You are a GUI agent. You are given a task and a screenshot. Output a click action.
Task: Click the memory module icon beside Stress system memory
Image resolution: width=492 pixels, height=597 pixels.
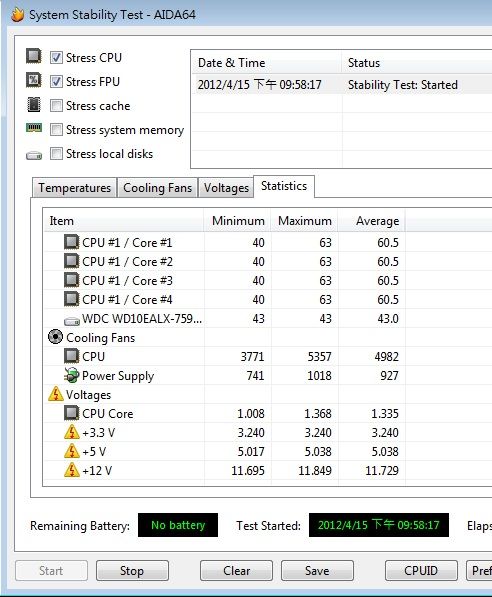[x=34, y=128]
